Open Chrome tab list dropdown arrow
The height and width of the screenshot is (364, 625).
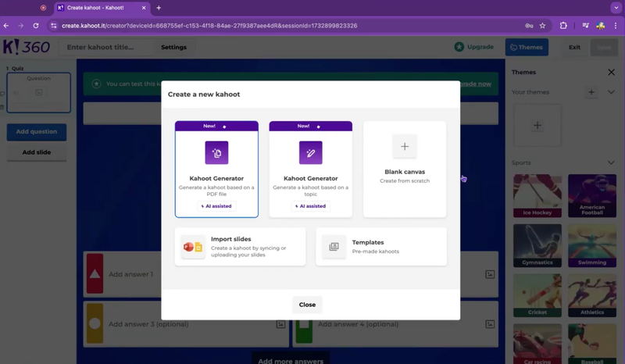616,8
